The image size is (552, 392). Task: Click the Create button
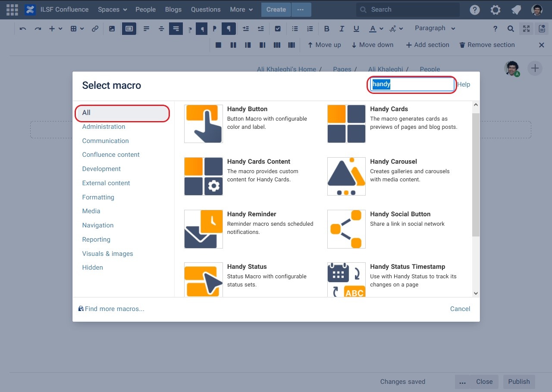[276, 9]
